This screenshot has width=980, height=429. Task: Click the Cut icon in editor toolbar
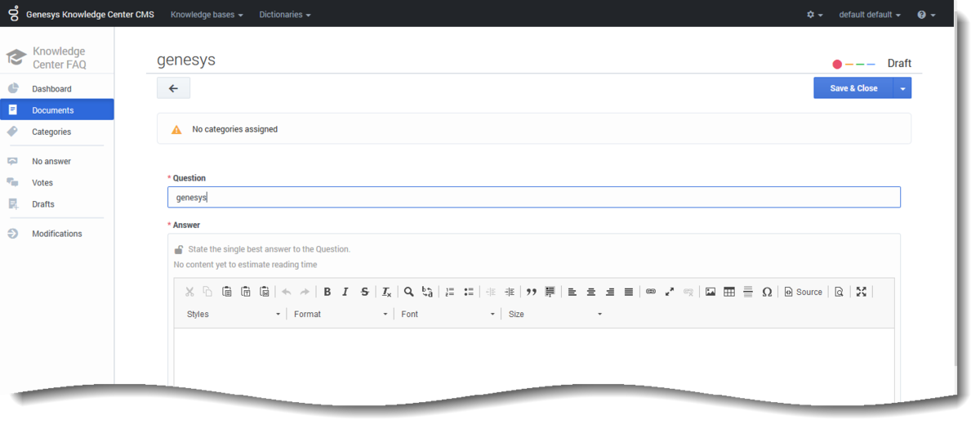pos(189,292)
